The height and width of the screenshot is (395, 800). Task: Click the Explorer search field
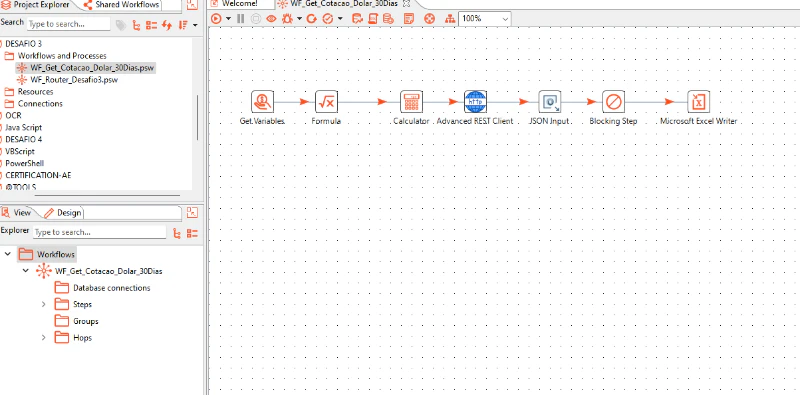point(99,232)
